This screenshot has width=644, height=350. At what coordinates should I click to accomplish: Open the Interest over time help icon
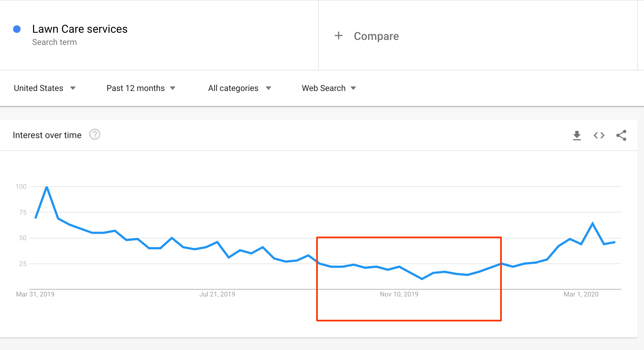[x=95, y=135]
